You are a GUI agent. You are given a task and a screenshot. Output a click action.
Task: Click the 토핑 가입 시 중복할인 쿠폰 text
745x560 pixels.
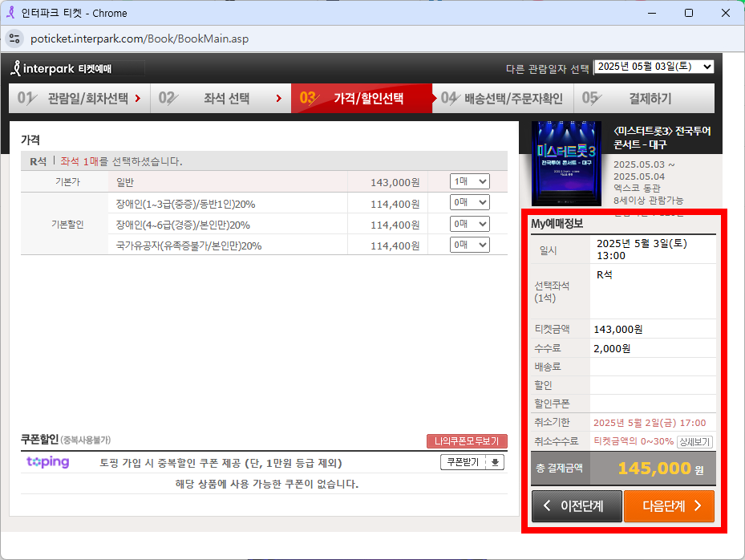tap(221, 463)
